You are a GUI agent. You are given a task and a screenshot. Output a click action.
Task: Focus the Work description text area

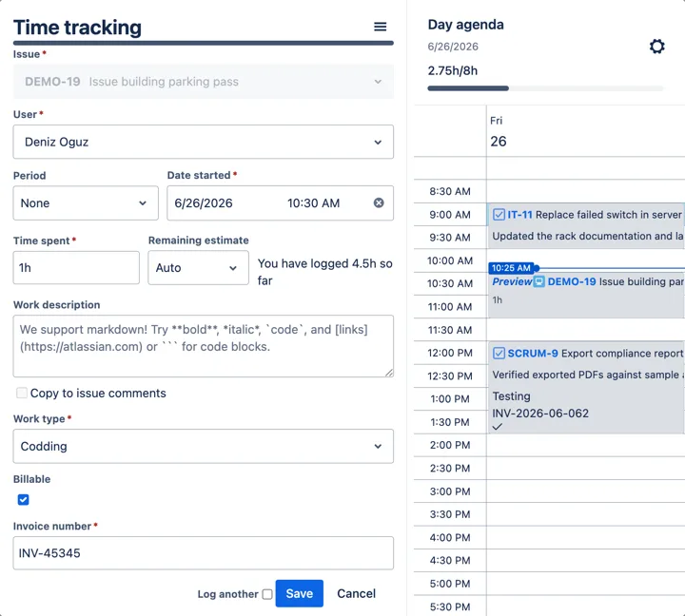point(204,346)
